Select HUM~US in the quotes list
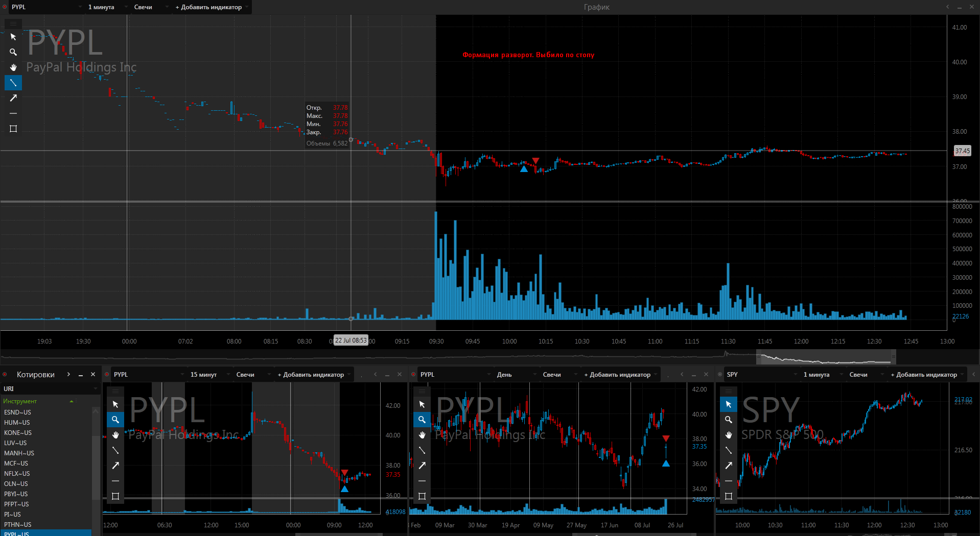Image resolution: width=980 pixels, height=536 pixels. click(x=46, y=423)
